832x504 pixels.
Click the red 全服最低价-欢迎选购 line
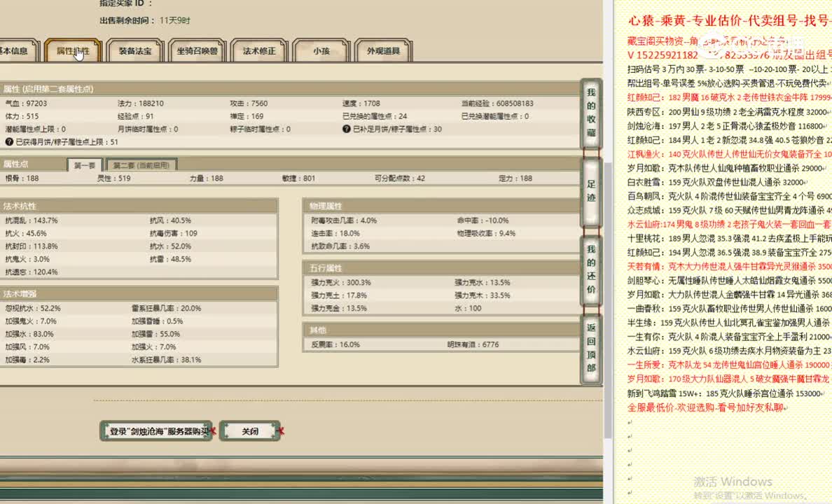point(708,407)
